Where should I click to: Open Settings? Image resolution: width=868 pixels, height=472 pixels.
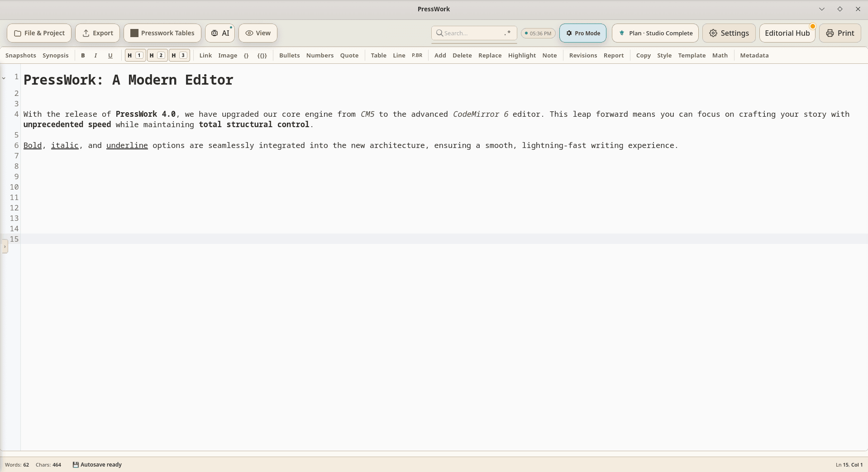point(729,33)
